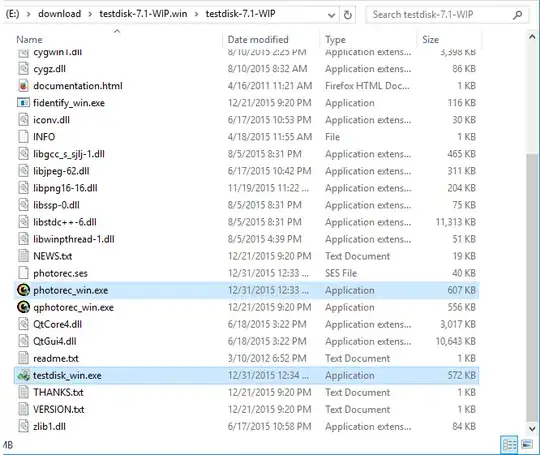Image resolution: width=540 pixels, height=455 pixels.
Task: Click the 3/10/2012 6:52 PM date
Action: coord(267,359)
